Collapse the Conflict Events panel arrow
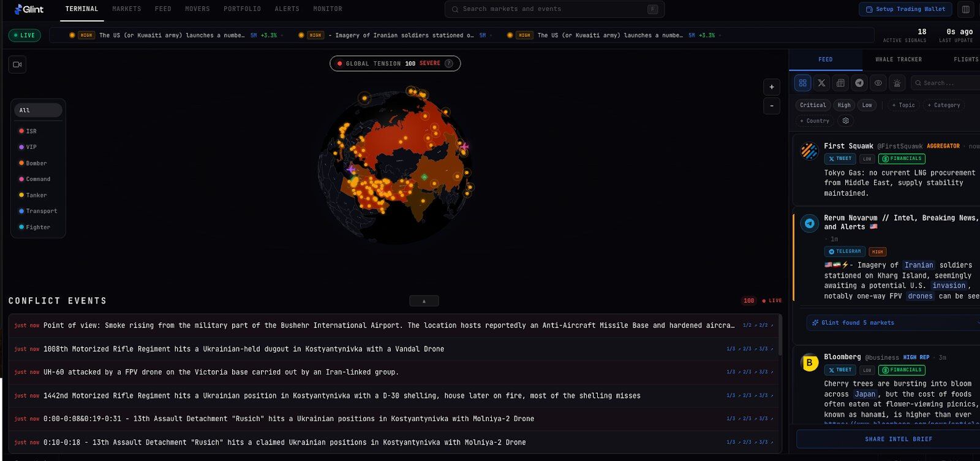The width and height of the screenshot is (980, 461). tap(424, 301)
